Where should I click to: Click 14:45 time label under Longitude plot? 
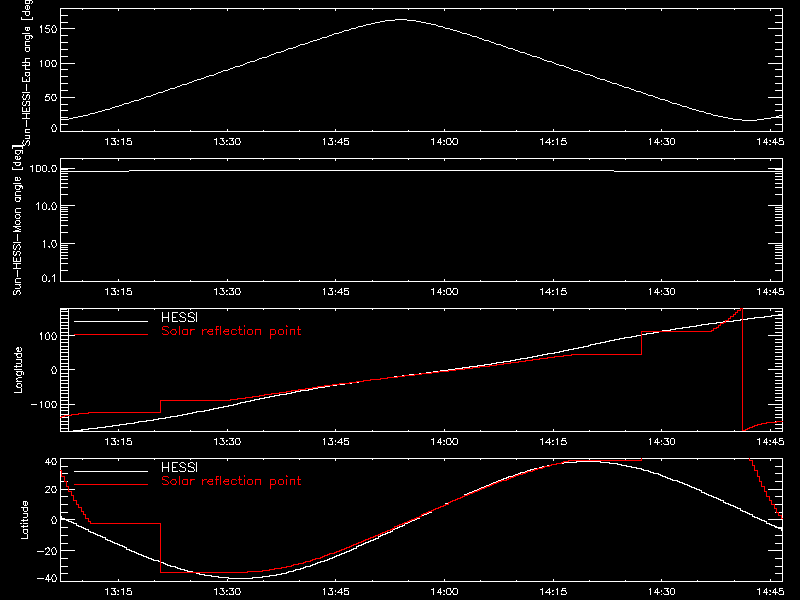point(770,442)
